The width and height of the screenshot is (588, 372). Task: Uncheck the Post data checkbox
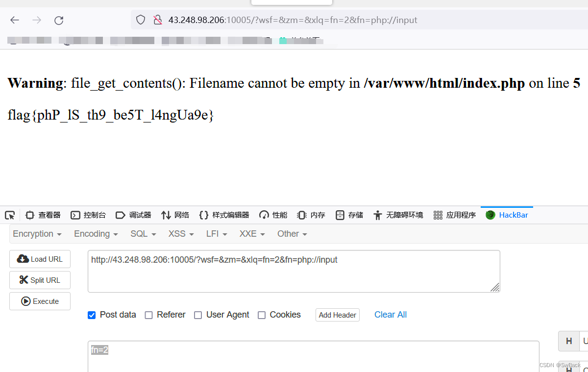92,315
